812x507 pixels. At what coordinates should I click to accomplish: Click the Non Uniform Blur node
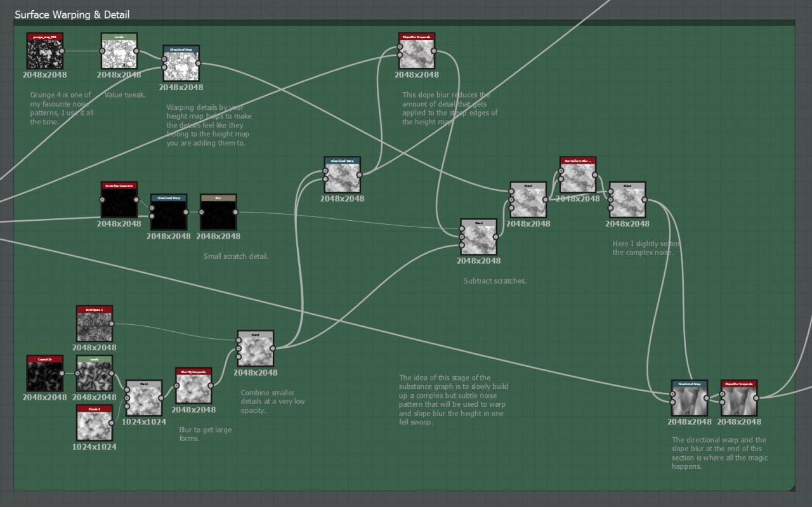(x=578, y=175)
